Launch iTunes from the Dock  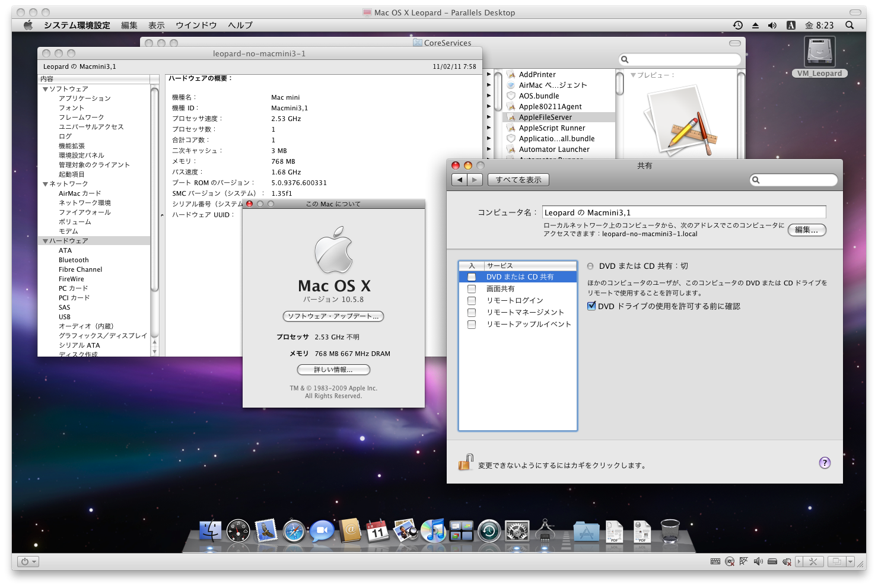[434, 530]
